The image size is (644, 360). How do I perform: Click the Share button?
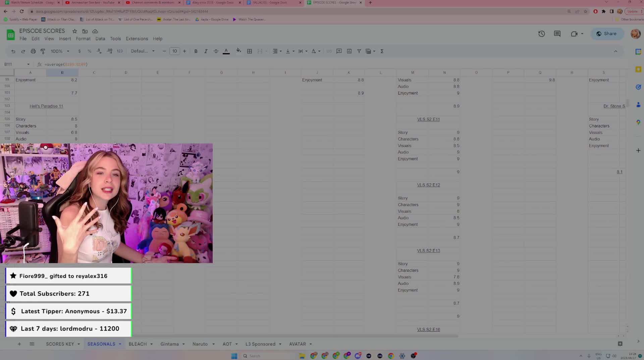pyautogui.click(x=606, y=34)
